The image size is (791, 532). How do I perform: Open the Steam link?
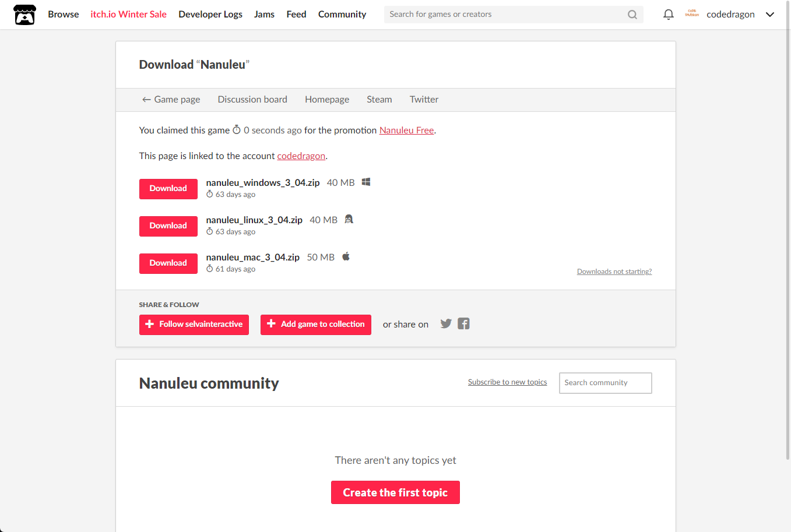[x=379, y=100]
